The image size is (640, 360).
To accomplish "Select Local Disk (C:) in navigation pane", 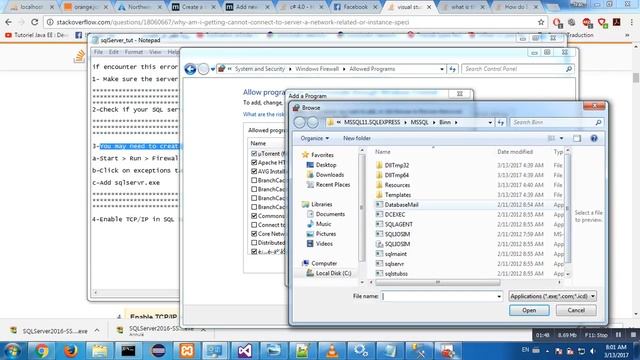I will (x=333, y=273).
